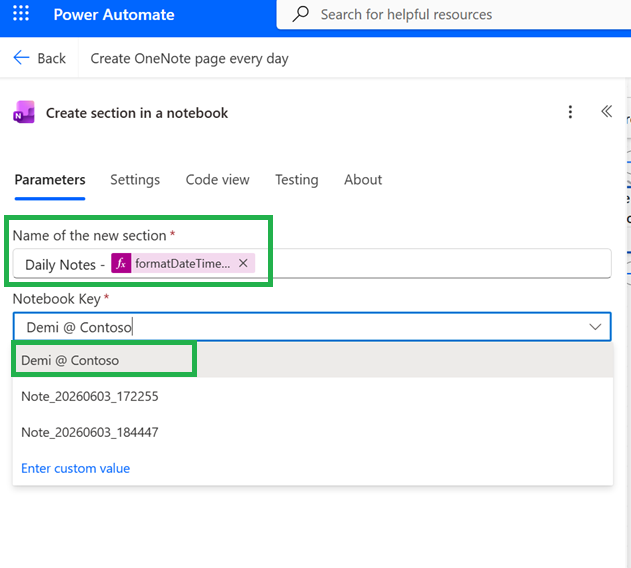Screen dimensions: 631x568
Task: Click the Back button label
Action: (x=52, y=58)
